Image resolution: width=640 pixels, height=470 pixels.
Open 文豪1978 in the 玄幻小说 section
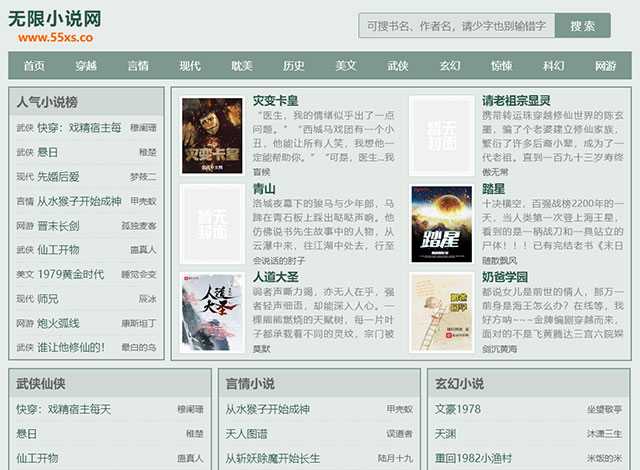(458, 409)
